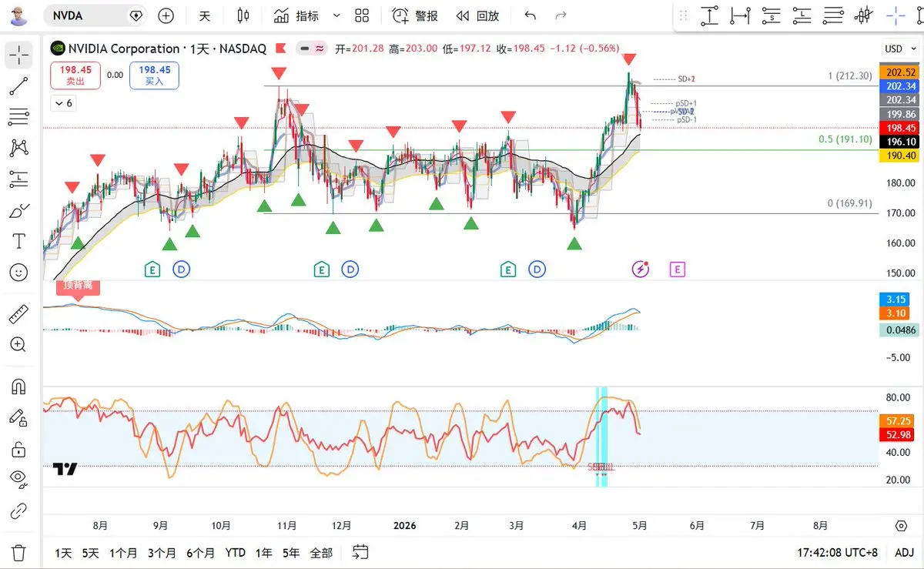The width and height of the screenshot is (924, 569).
Task: Open the candlestick chart type menu
Action: pos(243,15)
